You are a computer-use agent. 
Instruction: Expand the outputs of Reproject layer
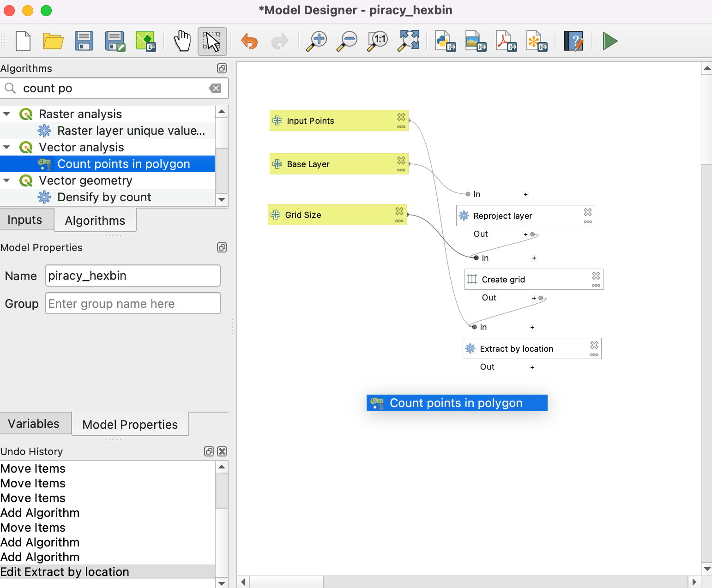[x=525, y=234]
